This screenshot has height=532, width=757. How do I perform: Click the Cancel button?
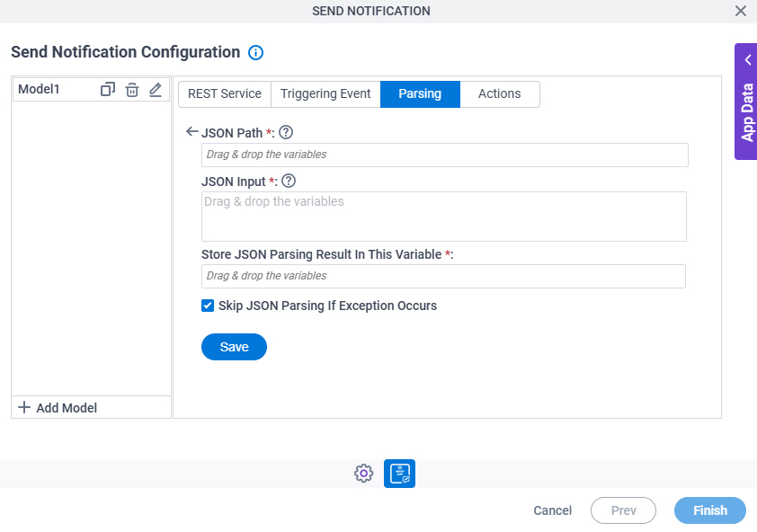pos(552,510)
